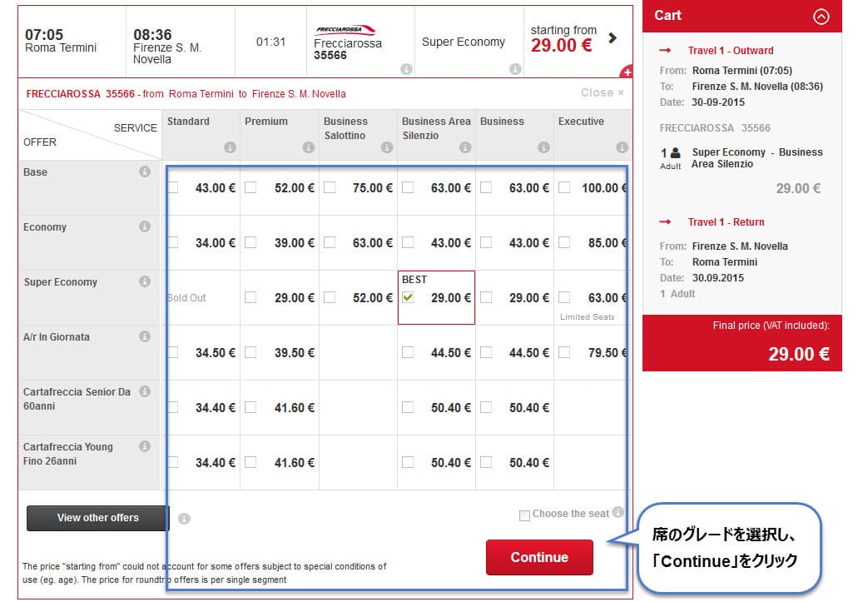The width and height of the screenshot is (868, 602).
Task: Click View other offers button
Action: pyautogui.click(x=97, y=518)
